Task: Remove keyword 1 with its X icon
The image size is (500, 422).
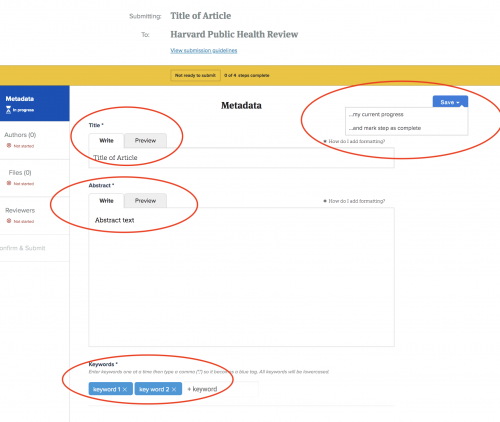Action: click(x=125, y=389)
